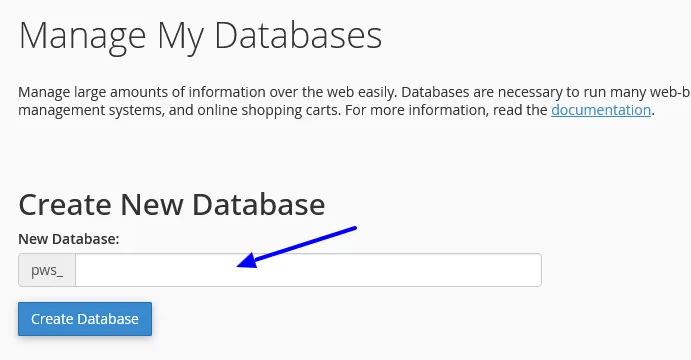Viewport: 691px width, 360px height.
Task: Click the Create Database button
Action: [85, 319]
